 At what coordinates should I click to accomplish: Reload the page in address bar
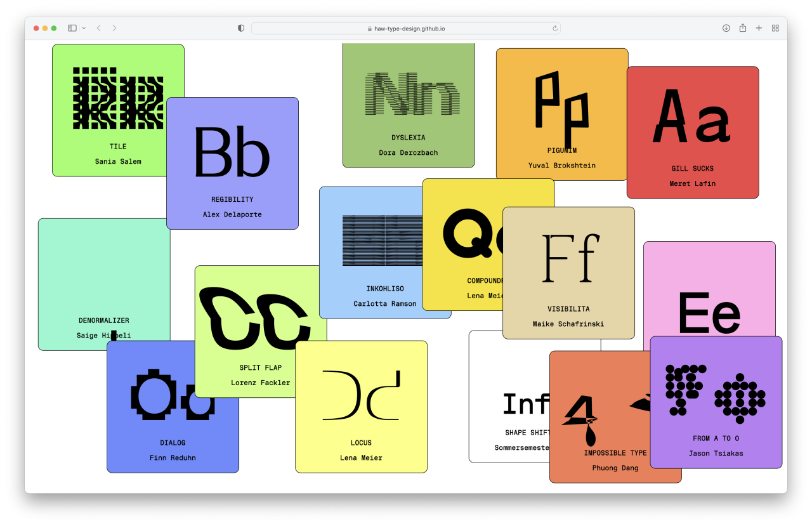pos(555,29)
